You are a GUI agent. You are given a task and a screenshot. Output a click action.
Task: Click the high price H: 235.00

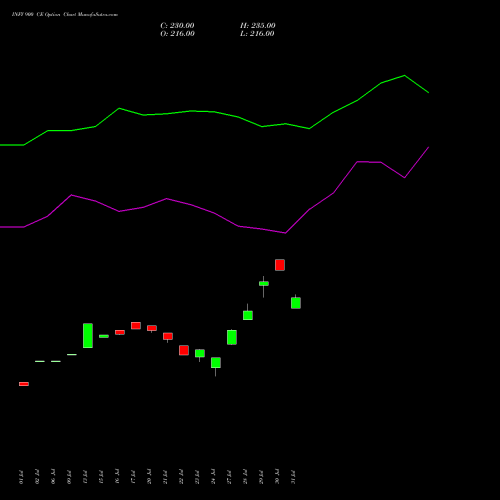[257, 26]
